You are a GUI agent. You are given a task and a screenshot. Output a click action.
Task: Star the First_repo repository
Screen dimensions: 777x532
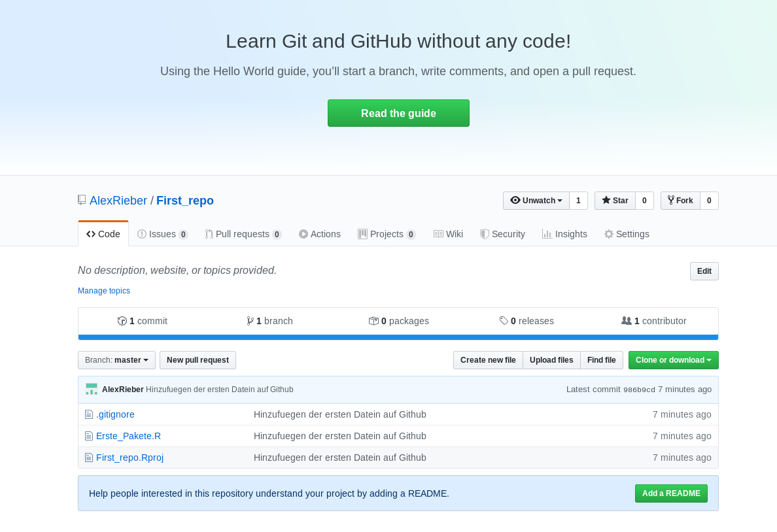coord(615,201)
